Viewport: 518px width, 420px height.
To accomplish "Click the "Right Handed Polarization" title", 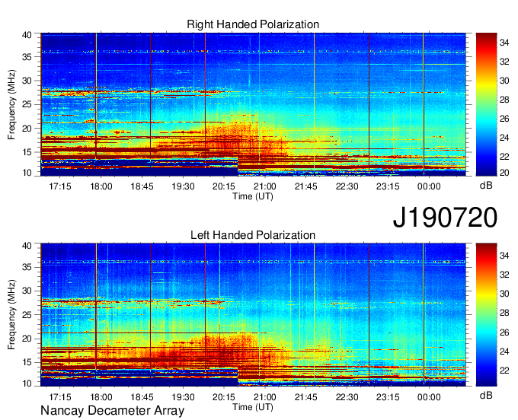I will pos(253,24).
